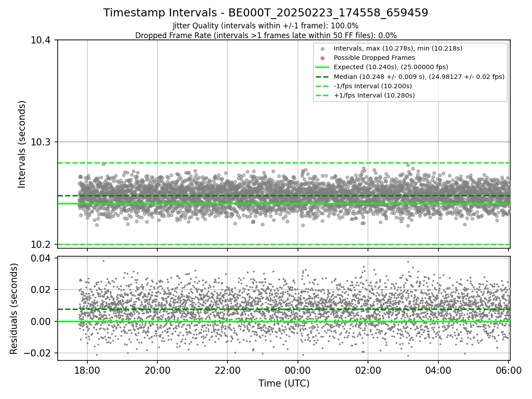The height and width of the screenshot is (399, 532).
Task: Click the x tick label '02:00'
Action: 368,371
